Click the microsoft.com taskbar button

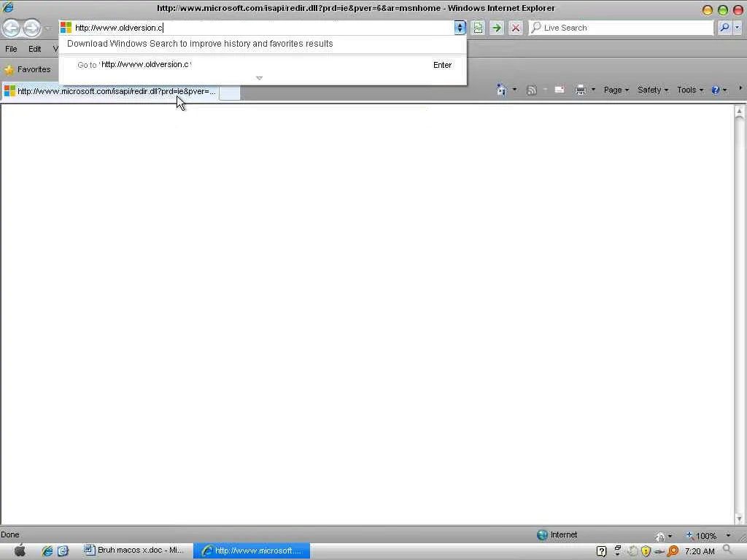tap(252, 551)
